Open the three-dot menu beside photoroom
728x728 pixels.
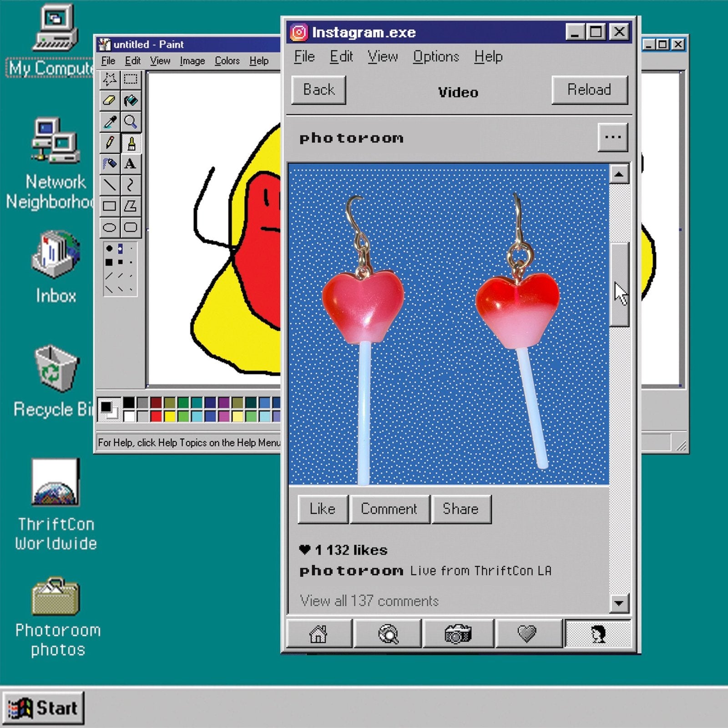[612, 137]
